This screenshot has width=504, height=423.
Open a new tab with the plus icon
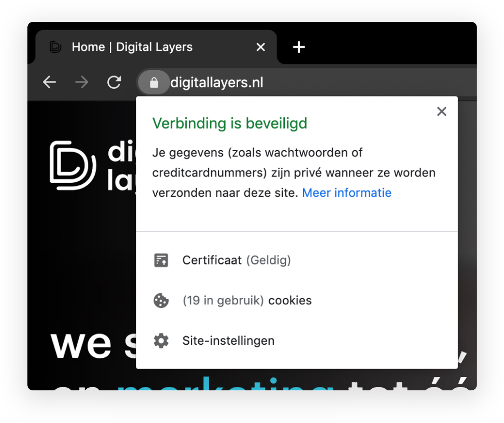click(299, 47)
